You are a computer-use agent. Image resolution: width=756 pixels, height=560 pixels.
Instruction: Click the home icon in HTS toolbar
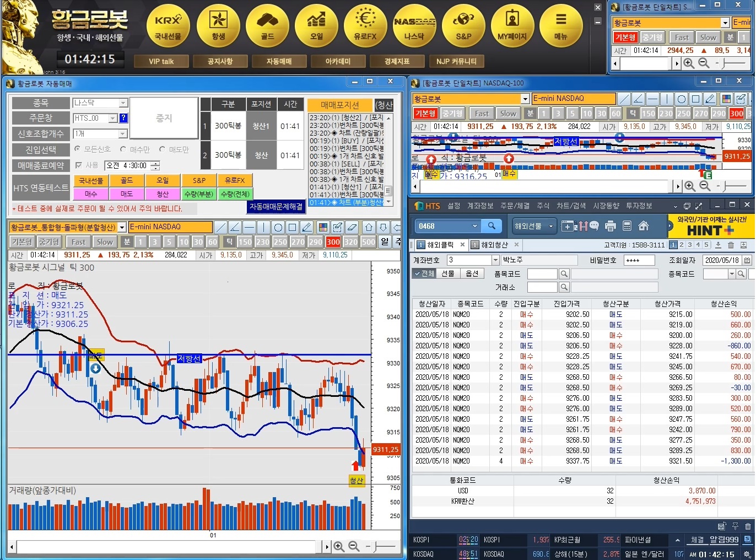[x=643, y=225]
